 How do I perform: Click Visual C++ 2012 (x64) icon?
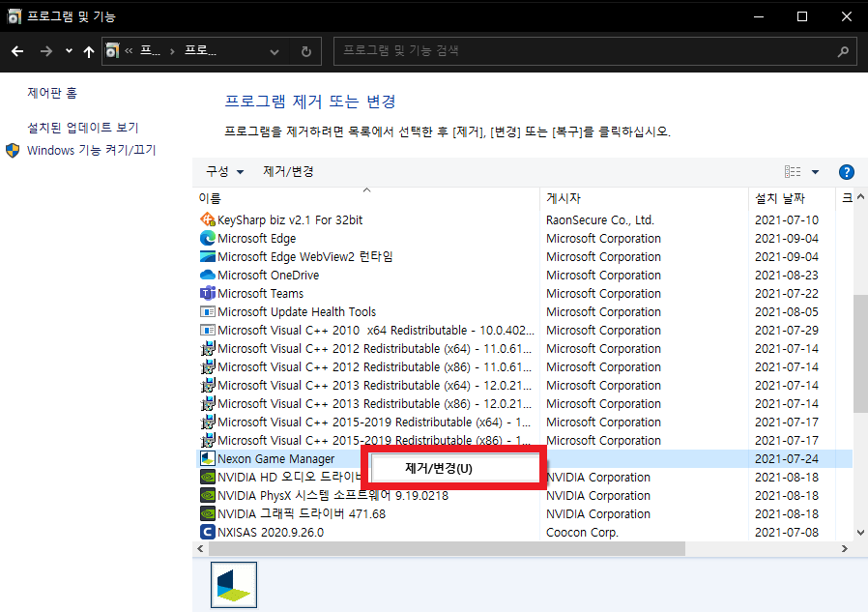[208, 348]
